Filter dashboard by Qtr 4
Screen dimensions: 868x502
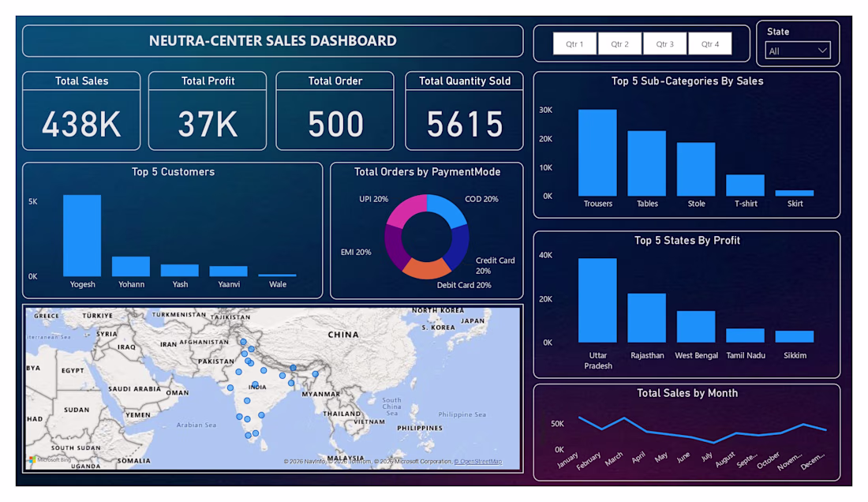point(710,43)
